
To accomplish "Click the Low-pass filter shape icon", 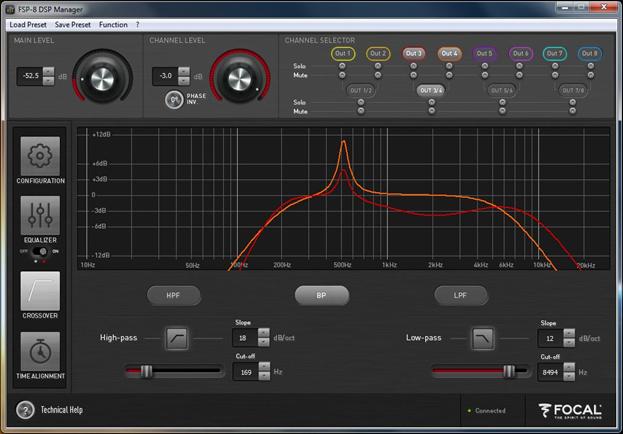I will point(483,338).
